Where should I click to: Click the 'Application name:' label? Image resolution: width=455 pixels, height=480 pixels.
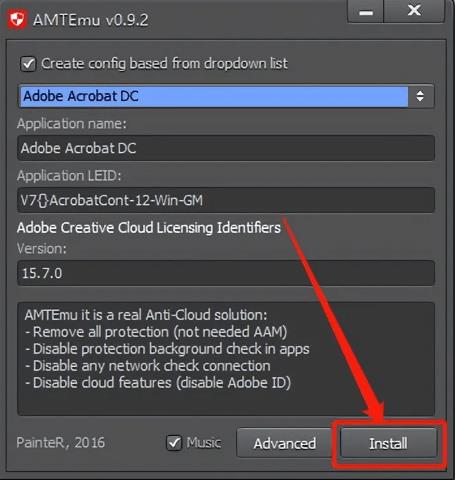click(x=72, y=124)
